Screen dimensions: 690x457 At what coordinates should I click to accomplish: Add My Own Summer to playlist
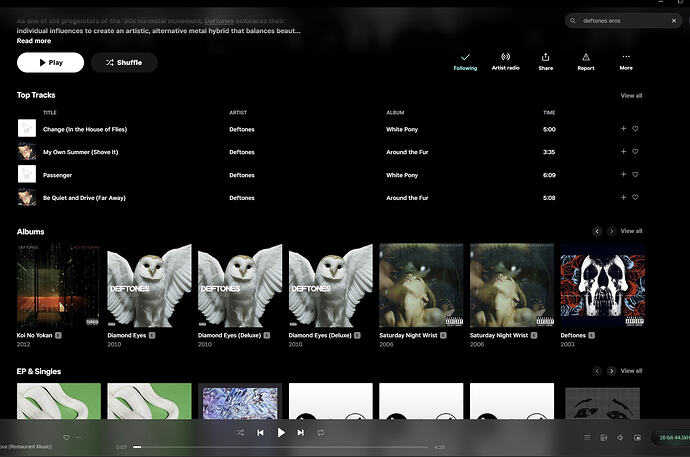click(x=623, y=151)
